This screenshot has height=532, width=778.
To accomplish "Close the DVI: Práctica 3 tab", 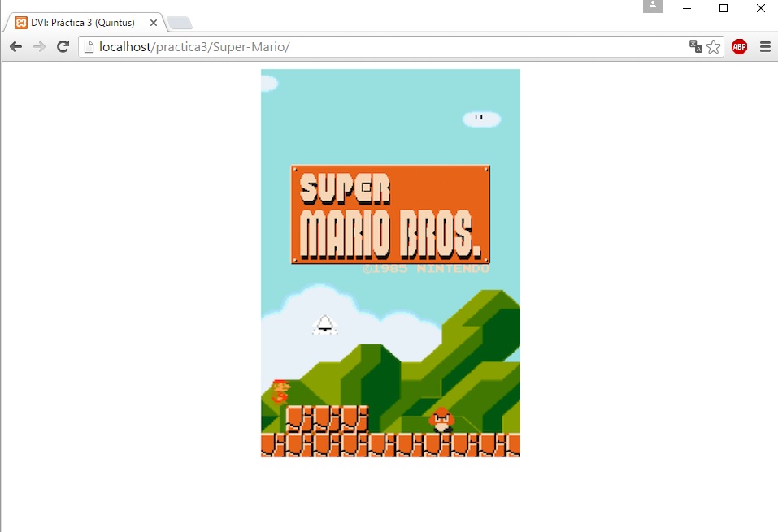I will (x=154, y=23).
